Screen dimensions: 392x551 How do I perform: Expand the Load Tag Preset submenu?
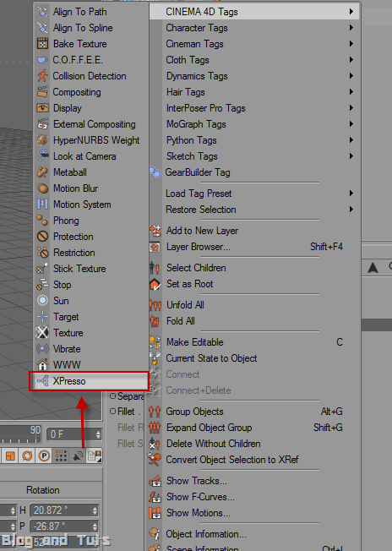tap(254, 194)
